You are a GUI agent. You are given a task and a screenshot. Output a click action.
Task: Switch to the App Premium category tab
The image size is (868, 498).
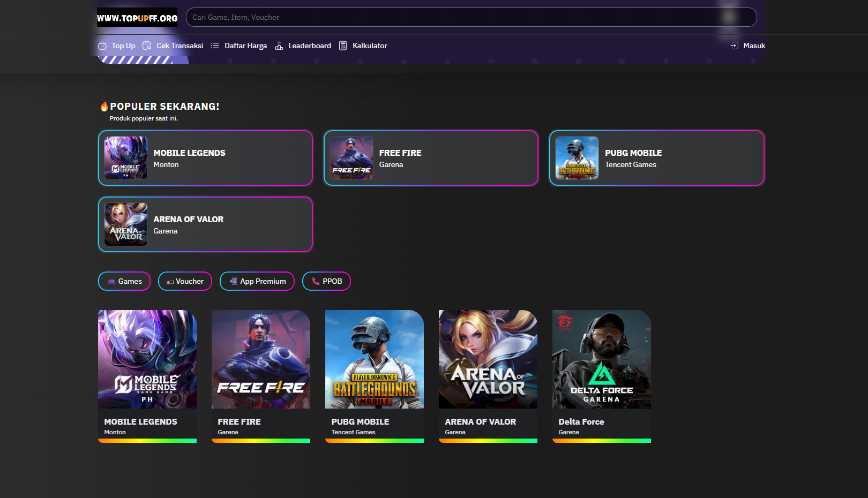point(257,281)
